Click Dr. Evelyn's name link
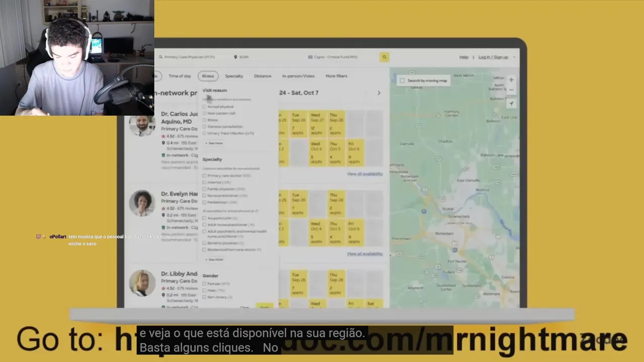The image size is (644, 362). pos(179,194)
